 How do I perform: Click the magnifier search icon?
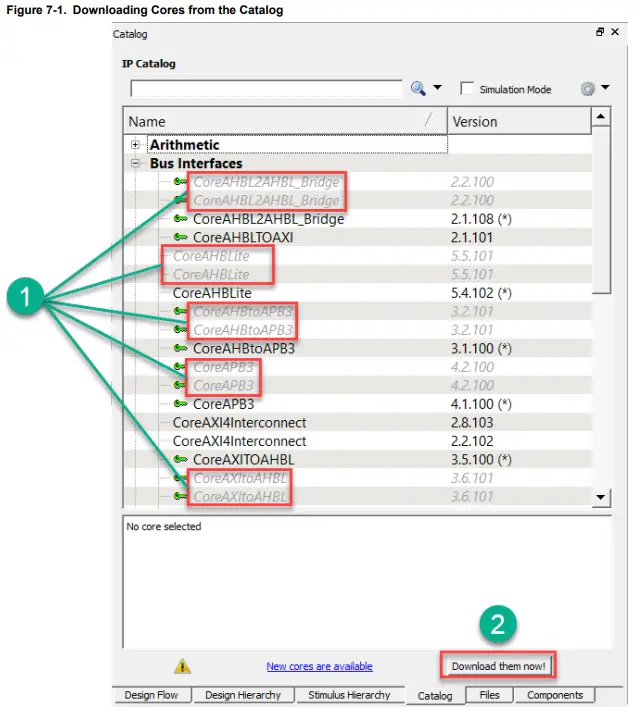(418, 88)
